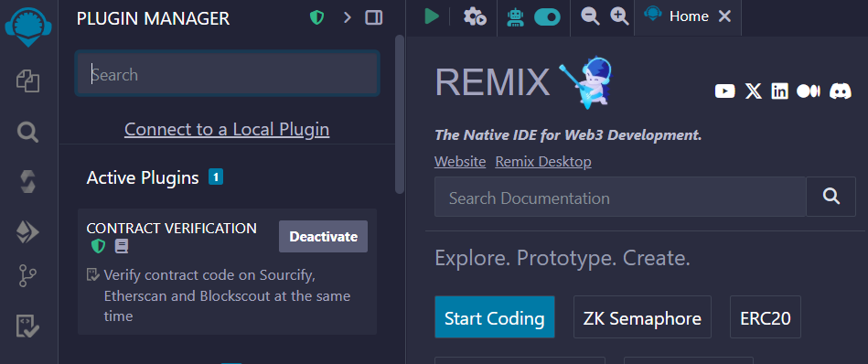Focus the Search Documentation field
The height and width of the screenshot is (364, 868).
coord(620,197)
